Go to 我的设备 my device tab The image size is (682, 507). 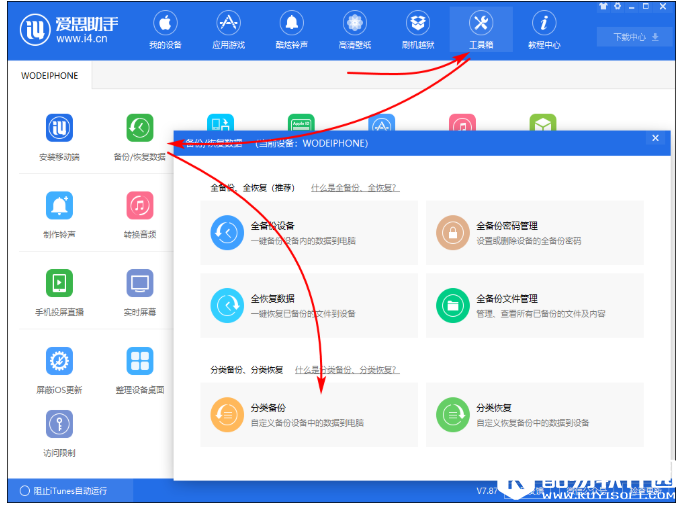[165, 31]
